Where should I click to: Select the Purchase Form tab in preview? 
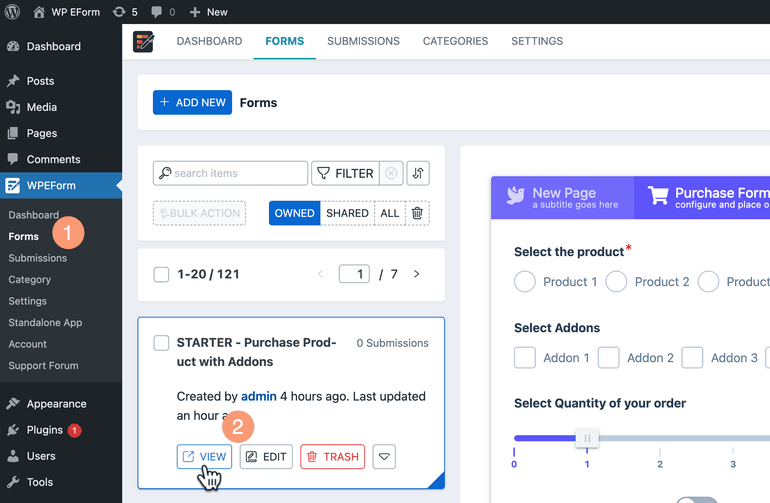point(702,197)
